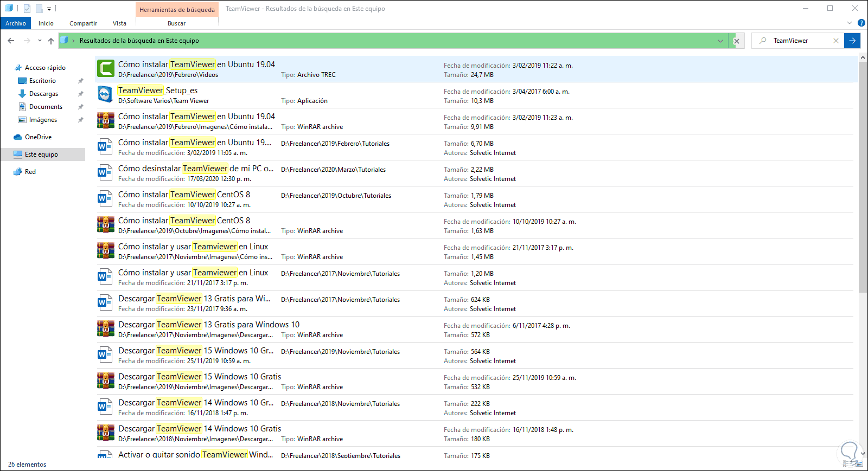Click the scrollbar up arrow

tap(863, 59)
